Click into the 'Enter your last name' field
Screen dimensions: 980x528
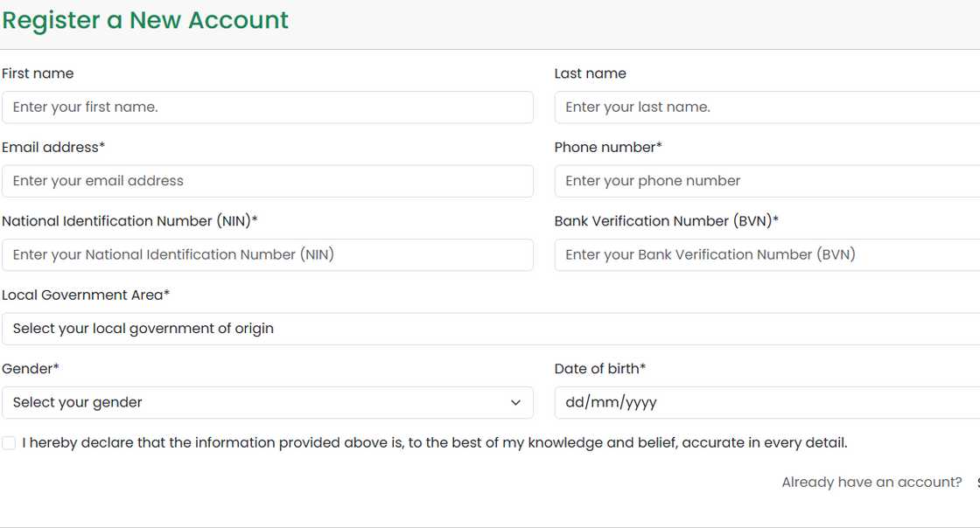(766, 108)
